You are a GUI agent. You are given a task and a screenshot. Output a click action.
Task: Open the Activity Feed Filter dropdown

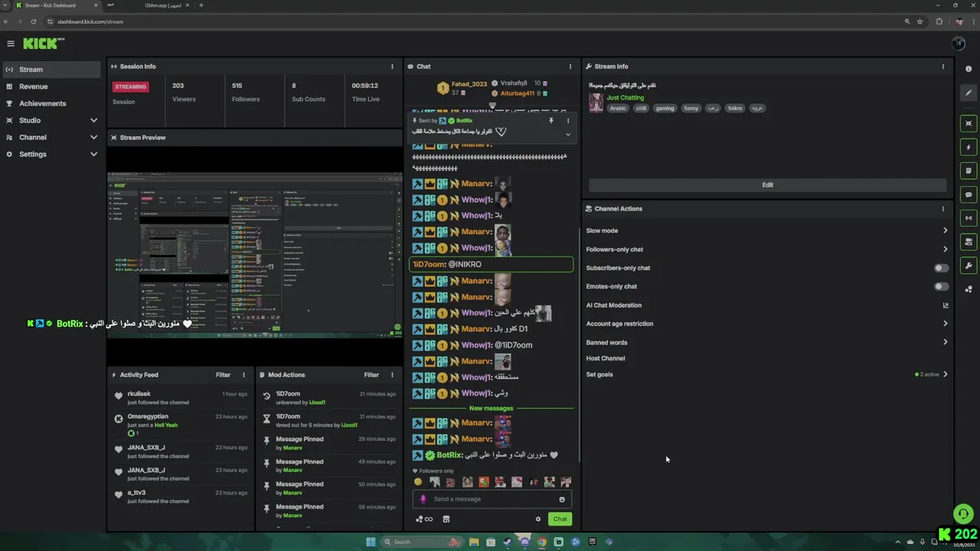click(x=223, y=375)
